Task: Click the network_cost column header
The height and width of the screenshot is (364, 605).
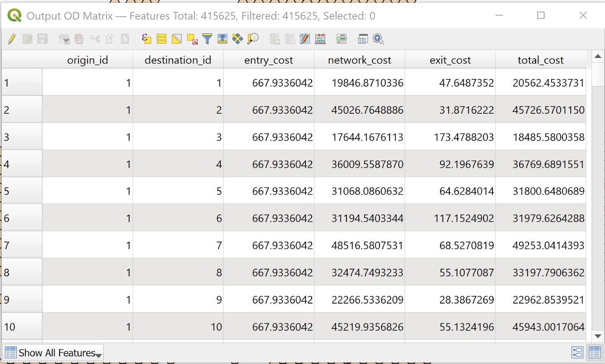Action: coord(359,60)
